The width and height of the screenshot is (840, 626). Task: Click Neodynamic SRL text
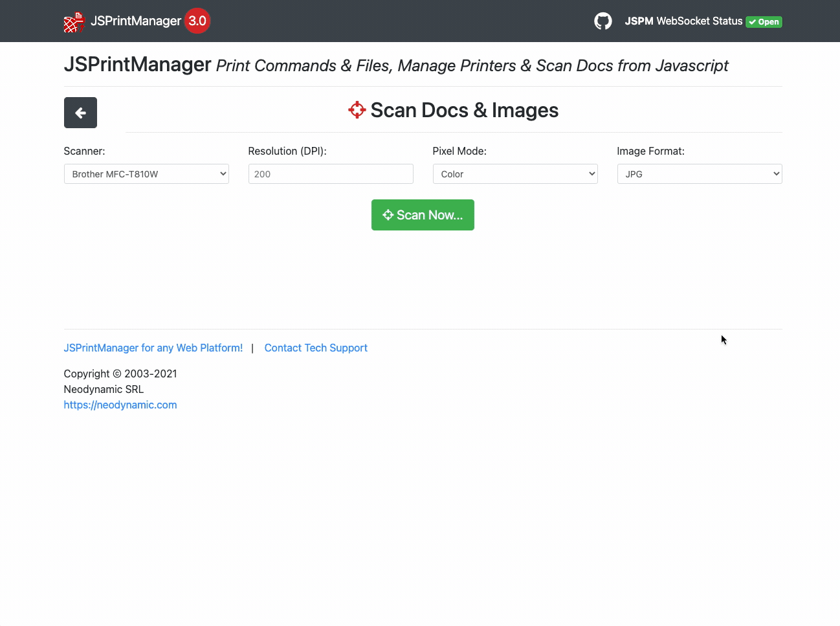(x=104, y=389)
